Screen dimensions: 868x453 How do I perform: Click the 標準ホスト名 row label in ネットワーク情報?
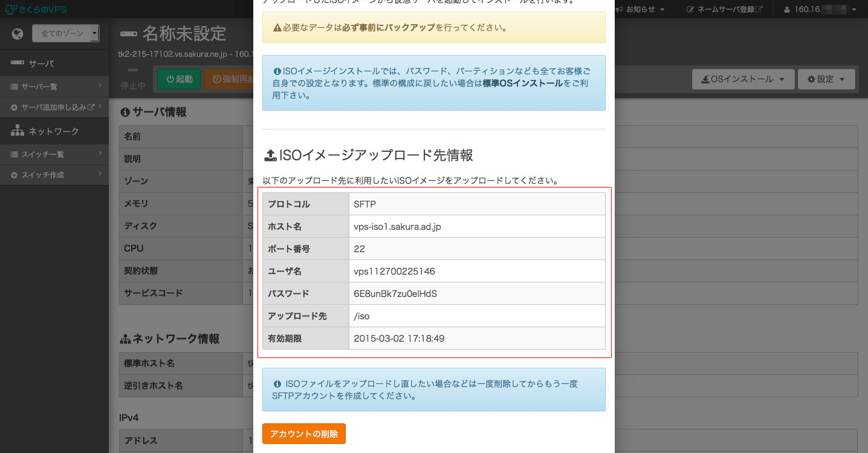[x=149, y=363]
